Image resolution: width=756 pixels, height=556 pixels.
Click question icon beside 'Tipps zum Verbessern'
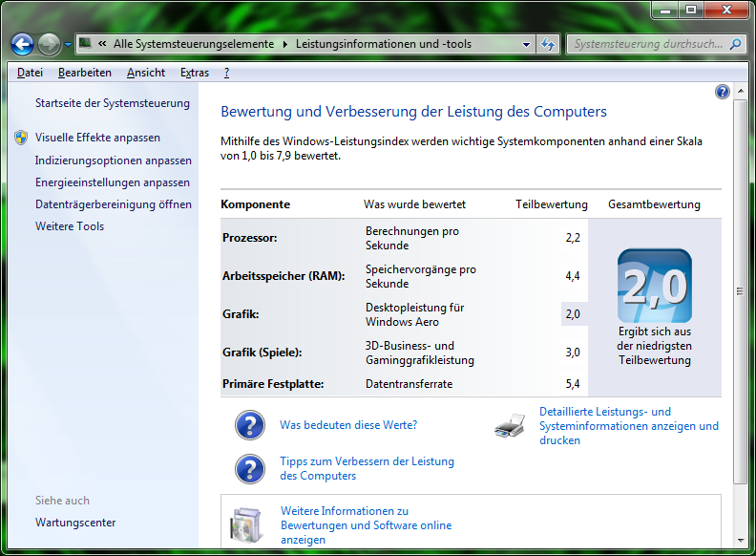[x=250, y=468]
